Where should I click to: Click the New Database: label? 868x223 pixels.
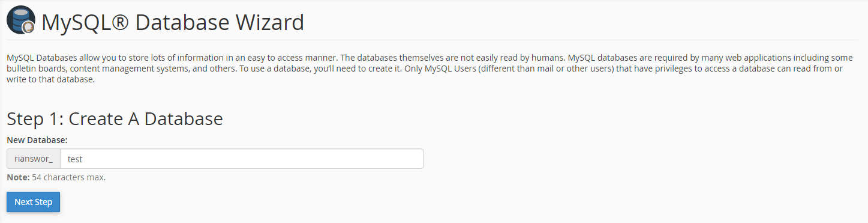37,139
